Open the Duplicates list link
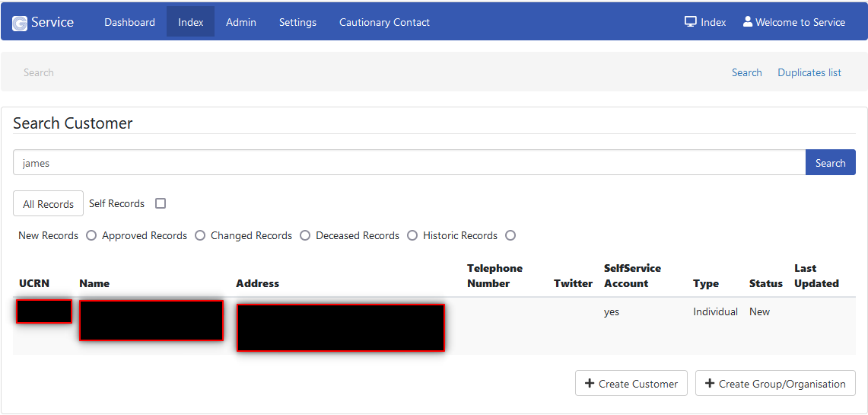This screenshot has height=415, width=868. click(x=809, y=72)
